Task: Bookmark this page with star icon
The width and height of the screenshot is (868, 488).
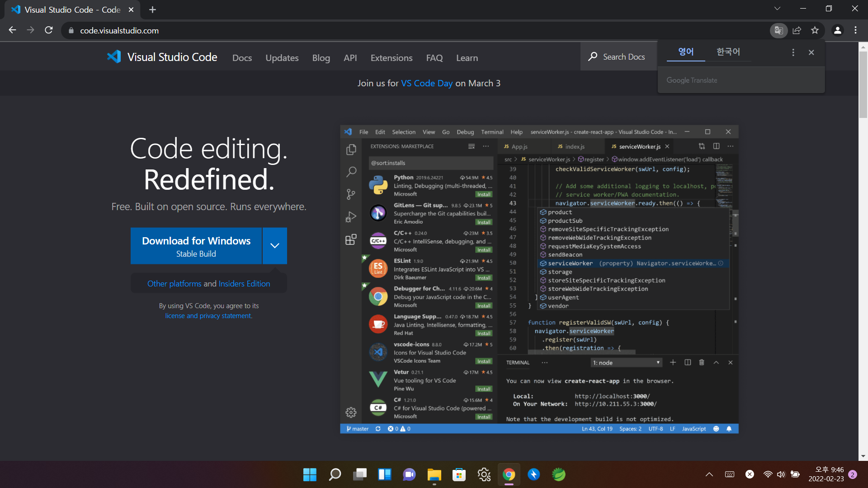Action: click(815, 30)
